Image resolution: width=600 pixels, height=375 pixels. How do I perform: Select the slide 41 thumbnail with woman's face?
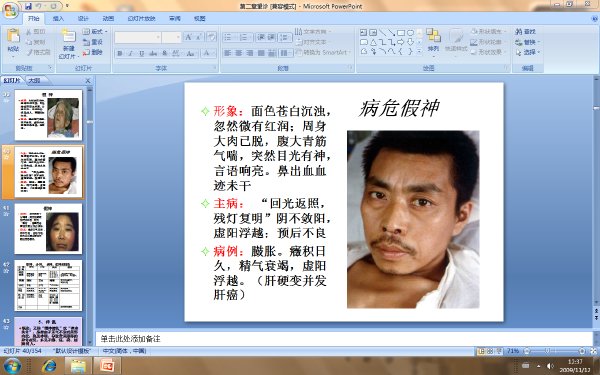tap(48, 228)
